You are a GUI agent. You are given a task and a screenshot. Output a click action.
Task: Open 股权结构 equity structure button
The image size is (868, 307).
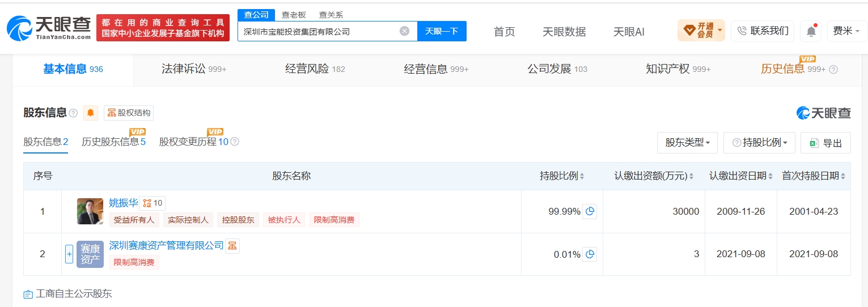pos(129,113)
